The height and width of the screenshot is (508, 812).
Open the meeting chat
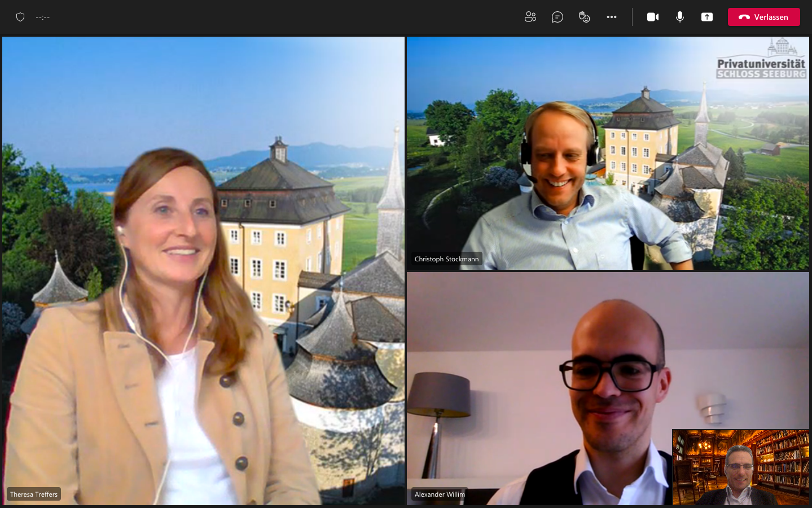pyautogui.click(x=557, y=17)
